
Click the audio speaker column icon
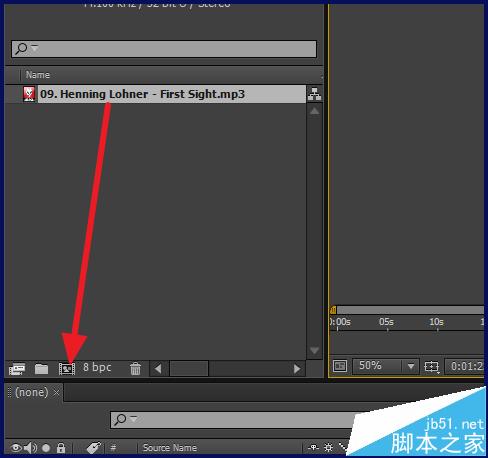tap(30, 448)
